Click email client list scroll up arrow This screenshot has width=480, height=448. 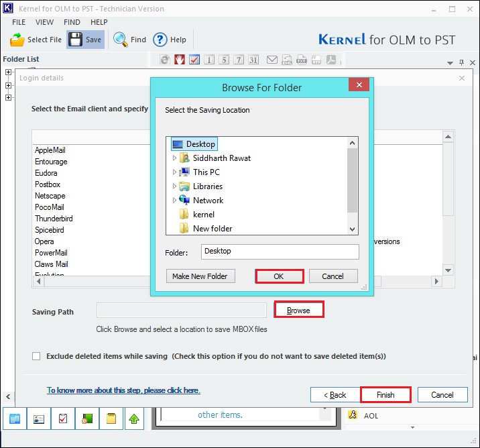[x=448, y=137]
